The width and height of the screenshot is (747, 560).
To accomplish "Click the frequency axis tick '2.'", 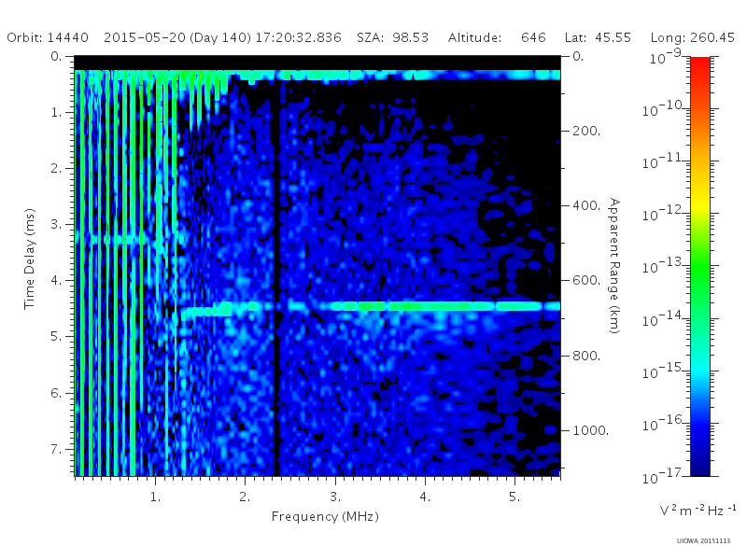I will pos(245,497).
